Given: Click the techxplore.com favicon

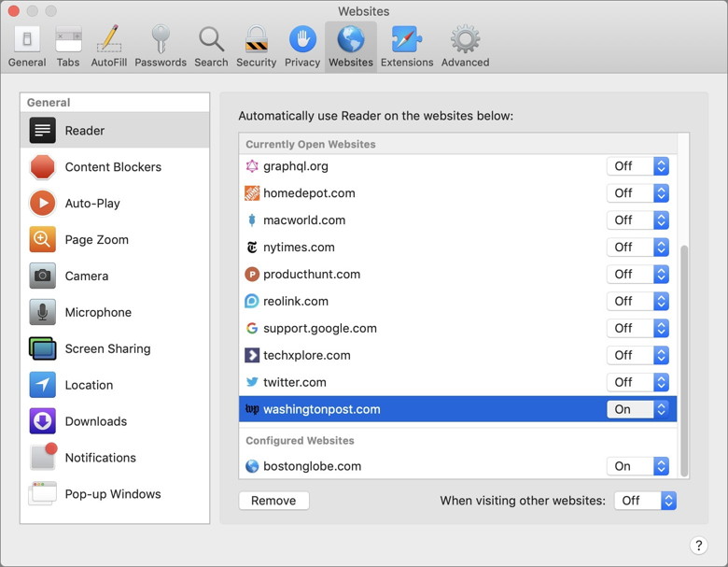Looking at the screenshot, I should (252, 355).
